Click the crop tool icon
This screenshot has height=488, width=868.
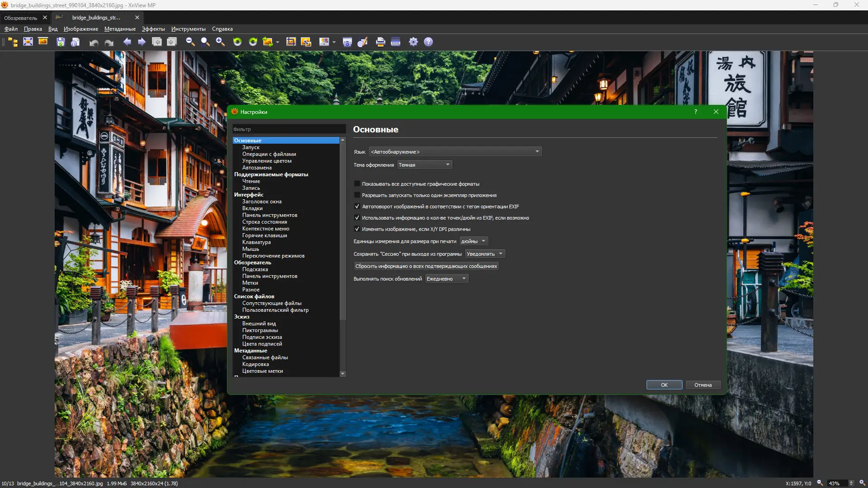(x=291, y=42)
